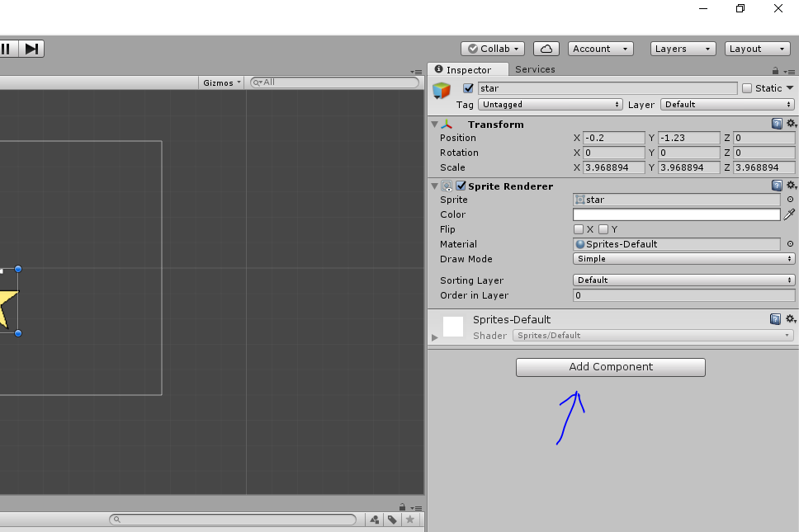
Task: Select the star sprite in Scene view
Action: 8,308
